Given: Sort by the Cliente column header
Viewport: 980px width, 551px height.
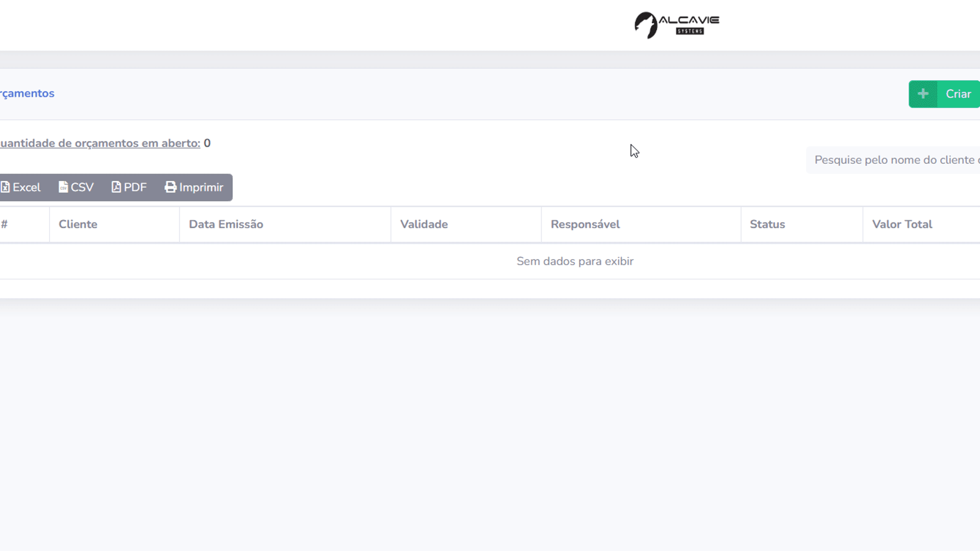Looking at the screenshot, I should point(78,224).
